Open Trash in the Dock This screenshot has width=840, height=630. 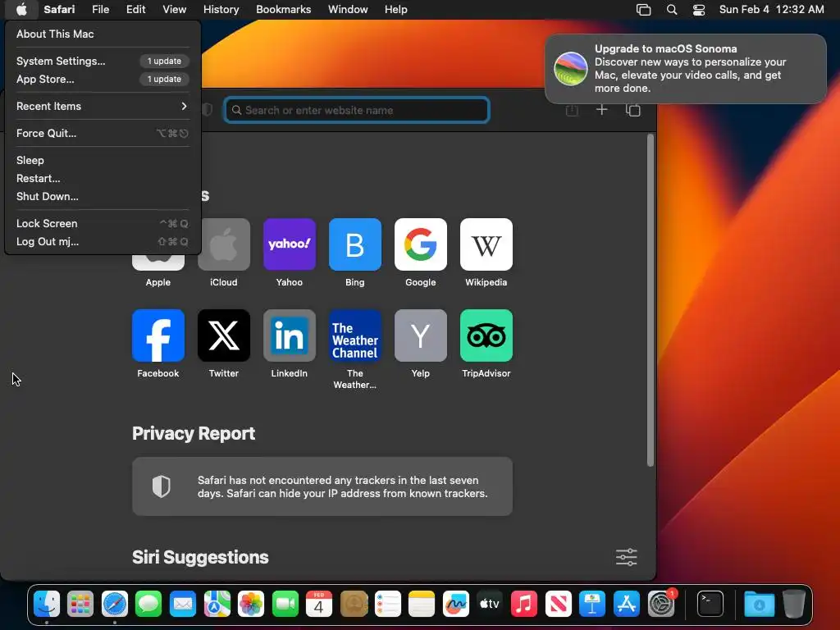pyautogui.click(x=794, y=604)
